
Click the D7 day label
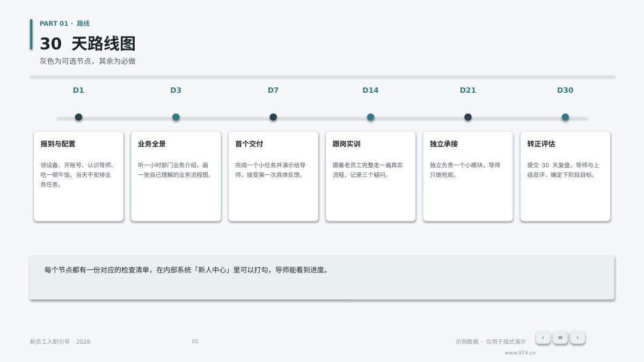(273, 90)
